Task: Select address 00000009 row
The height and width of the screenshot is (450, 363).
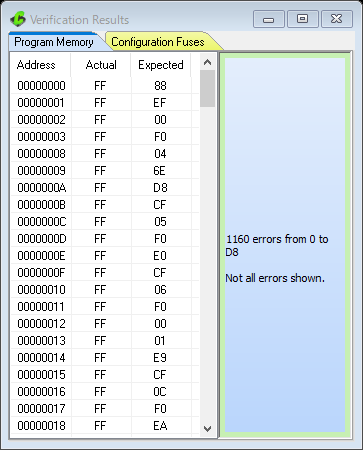Action: click(x=105, y=171)
